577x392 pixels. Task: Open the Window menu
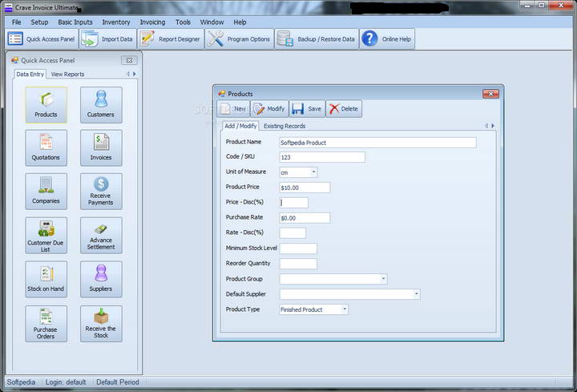point(212,22)
